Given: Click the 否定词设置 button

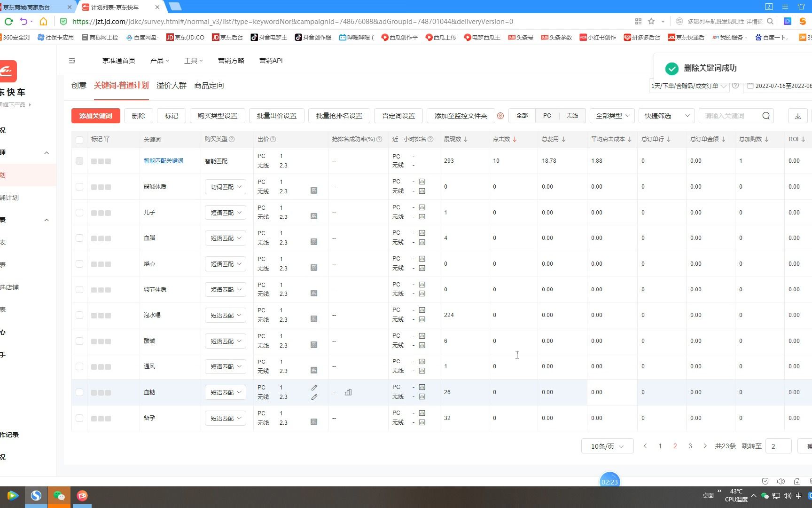Looking at the screenshot, I should pyautogui.click(x=398, y=116).
